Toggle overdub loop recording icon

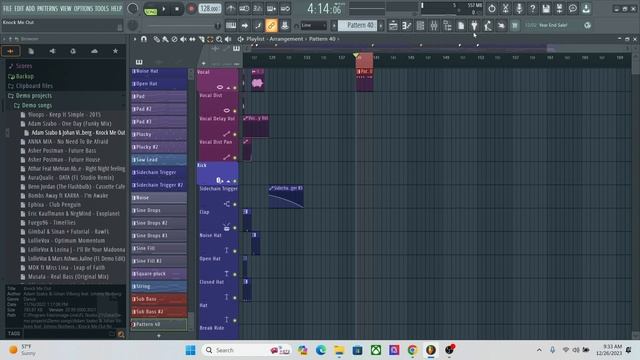click(271, 9)
